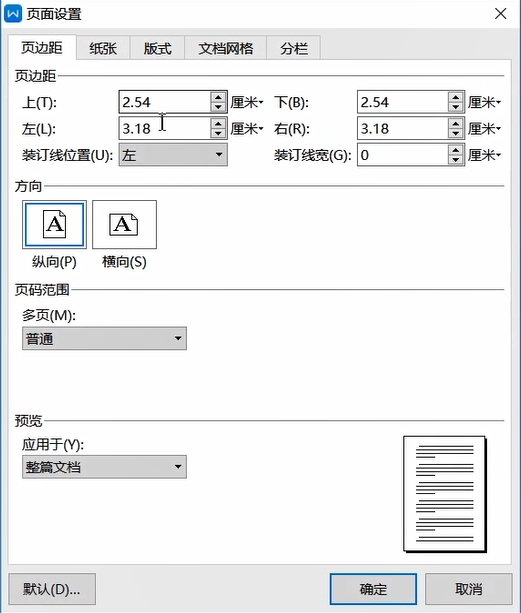Open the apply to (应用于) dropdown
Screen dimensions: 521x613
tap(104, 466)
